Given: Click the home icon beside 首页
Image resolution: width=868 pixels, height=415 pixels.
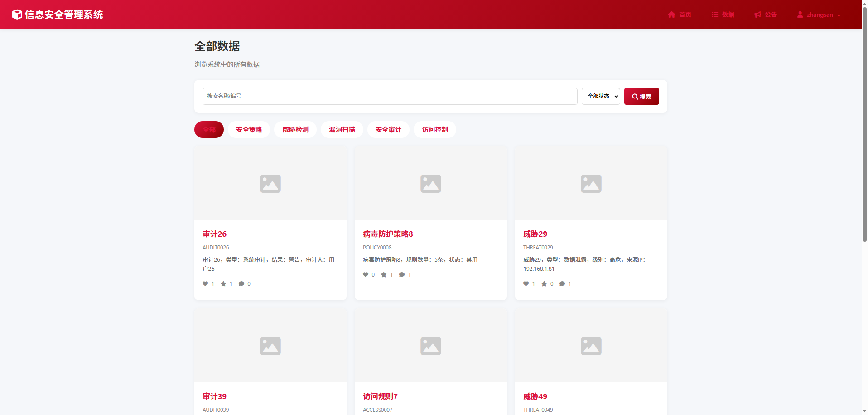Looking at the screenshot, I should (x=671, y=15).
